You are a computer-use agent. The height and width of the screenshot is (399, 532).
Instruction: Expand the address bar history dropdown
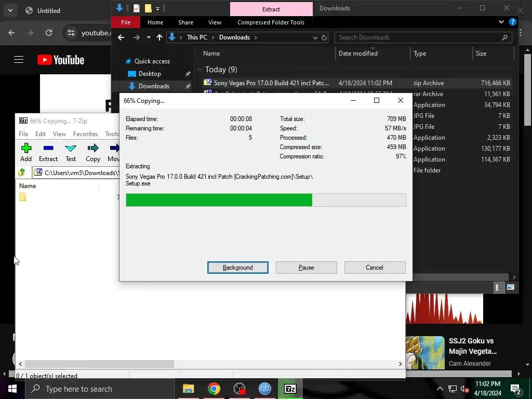(315, 37)
